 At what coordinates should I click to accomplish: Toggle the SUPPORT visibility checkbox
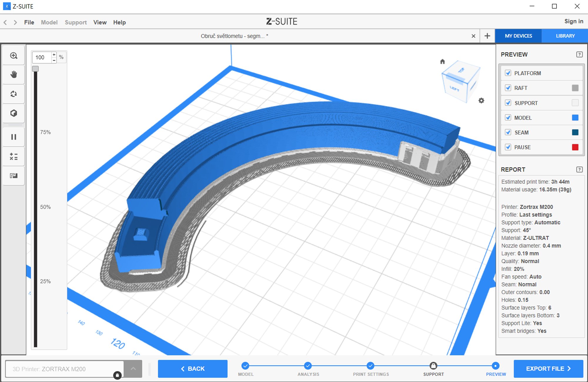[508, 103]
